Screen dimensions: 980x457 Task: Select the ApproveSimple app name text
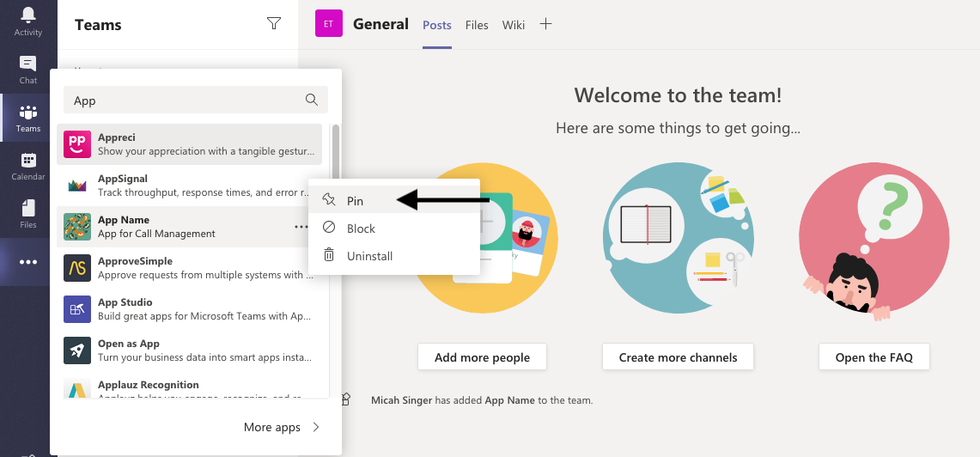click(x=135, y=260)
